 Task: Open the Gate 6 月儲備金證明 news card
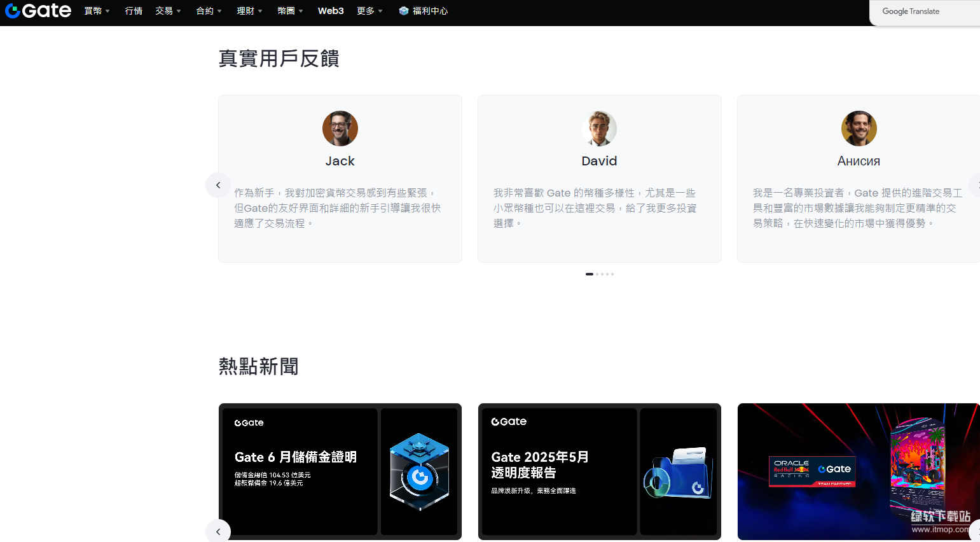pos(299,471)
